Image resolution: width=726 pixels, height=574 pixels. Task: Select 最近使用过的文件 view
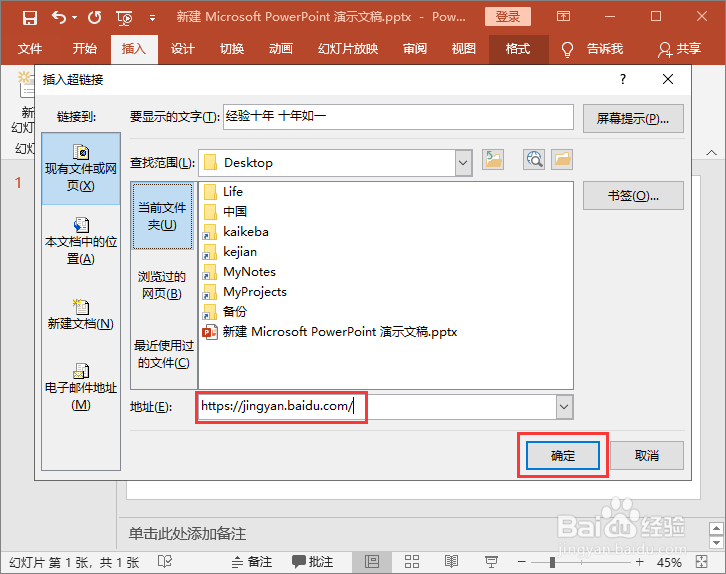(x=163, y=354)
